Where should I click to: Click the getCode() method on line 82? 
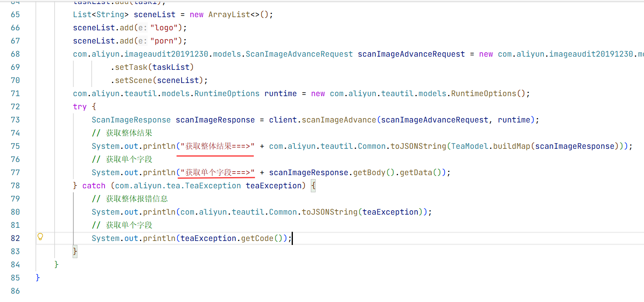coord(262,239)
